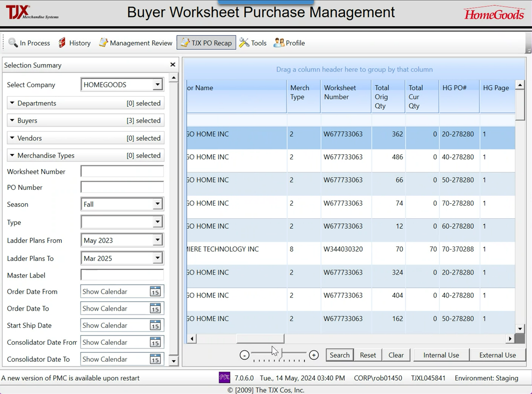
Task: Sort by HG Page column header
Action: (497, 97)
